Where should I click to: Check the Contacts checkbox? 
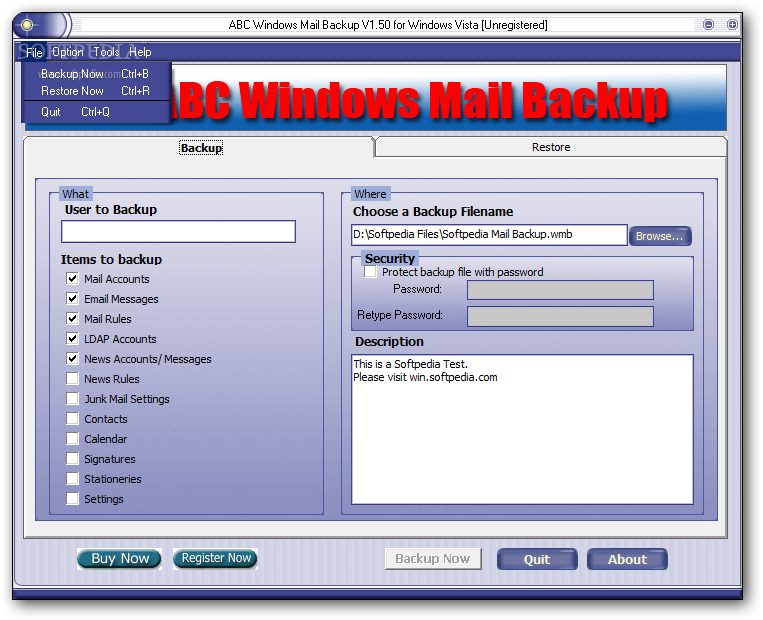coord(73,419)
